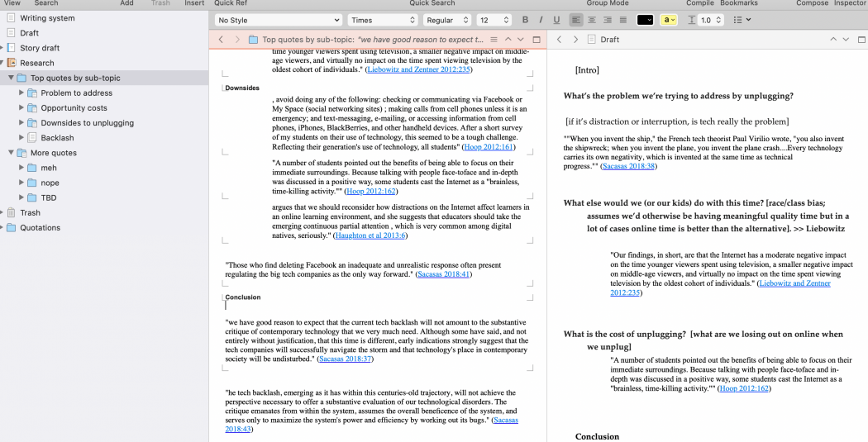Select Writing system in the binder
Viewport: 868px width, 442px height.
pyautogui.click(x=47, y=17)
